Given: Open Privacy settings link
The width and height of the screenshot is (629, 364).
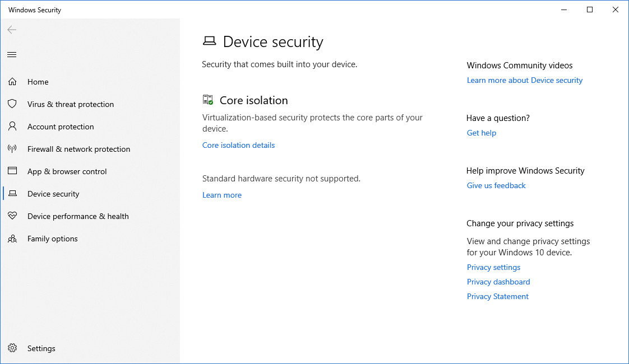Looking at the screenshot, I should [493, 267].
